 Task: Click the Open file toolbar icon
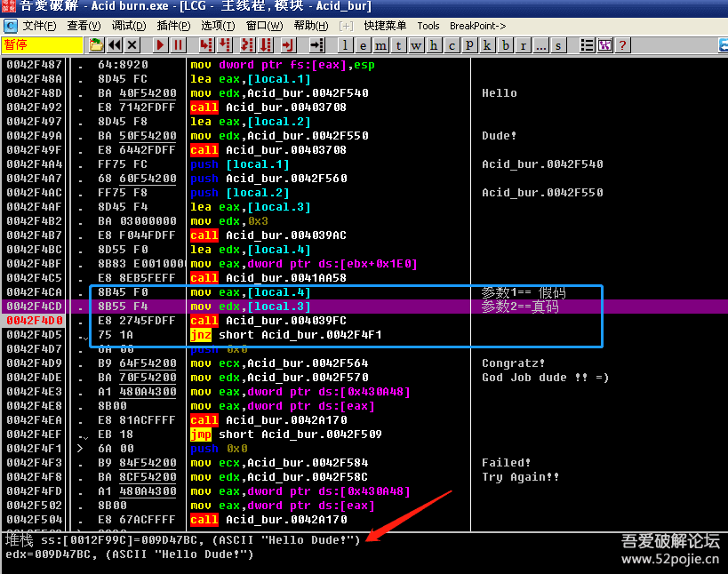(x=96, y=44)
